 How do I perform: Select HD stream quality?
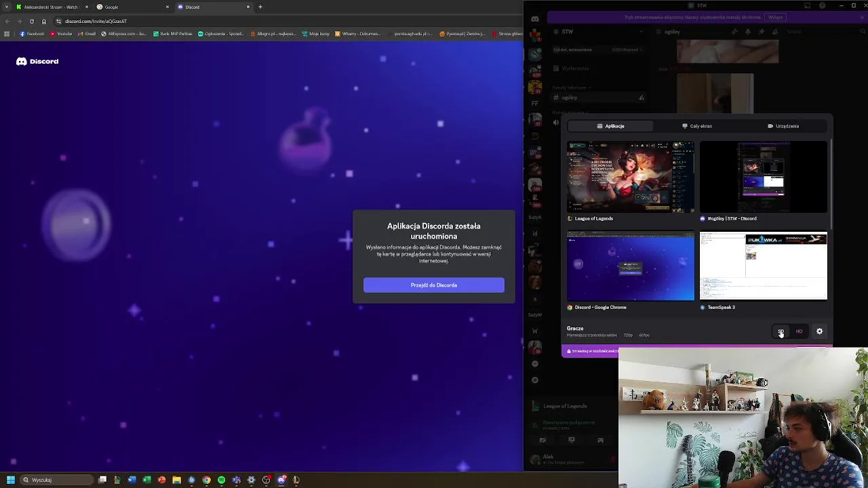[x=799, y=331]
